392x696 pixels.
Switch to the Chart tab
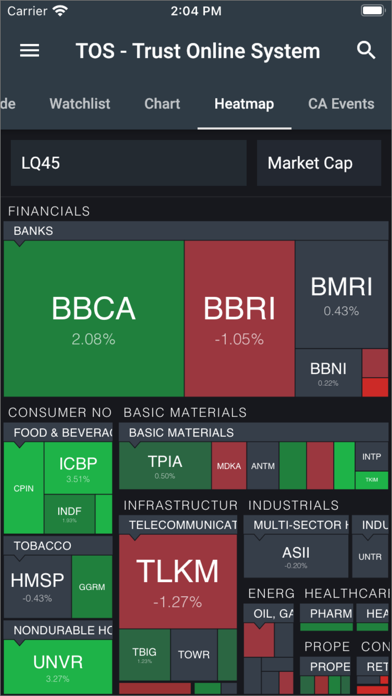point(162,104)
